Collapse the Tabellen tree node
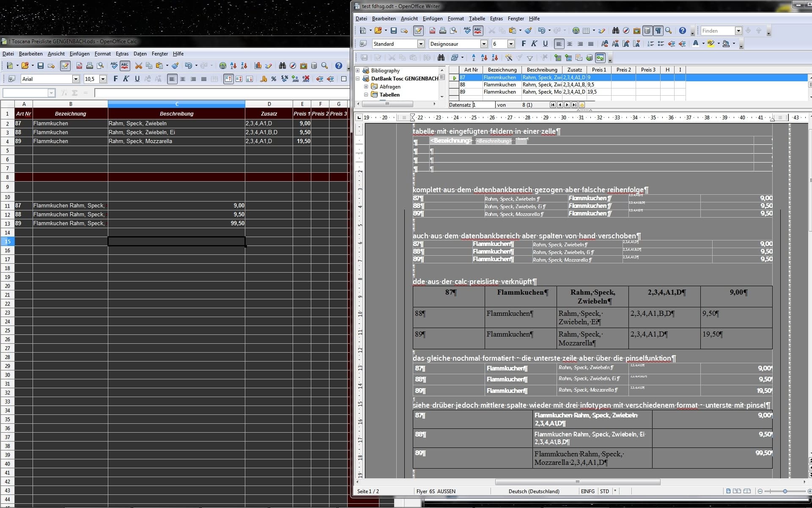 (x=366, y=95)
